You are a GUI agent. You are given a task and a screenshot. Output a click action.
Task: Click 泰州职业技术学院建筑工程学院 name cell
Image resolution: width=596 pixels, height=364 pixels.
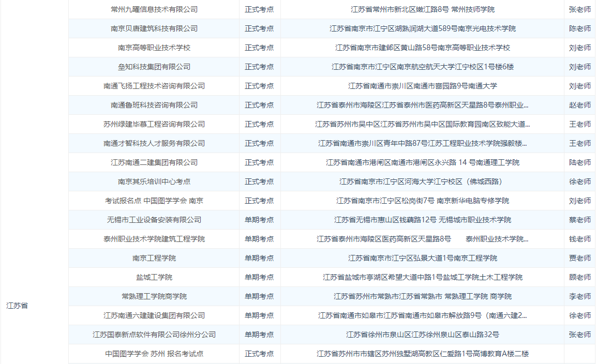tap(154, 239)
